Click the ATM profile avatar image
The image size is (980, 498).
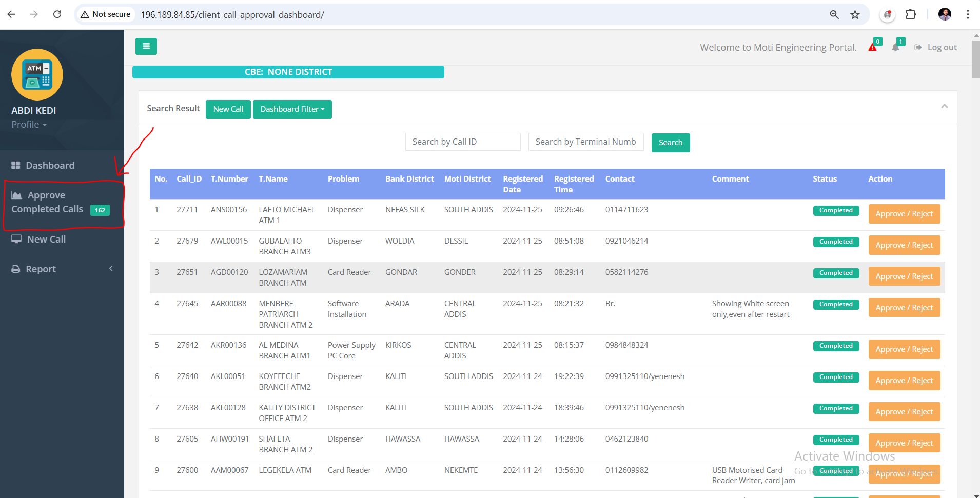(37, 75)
